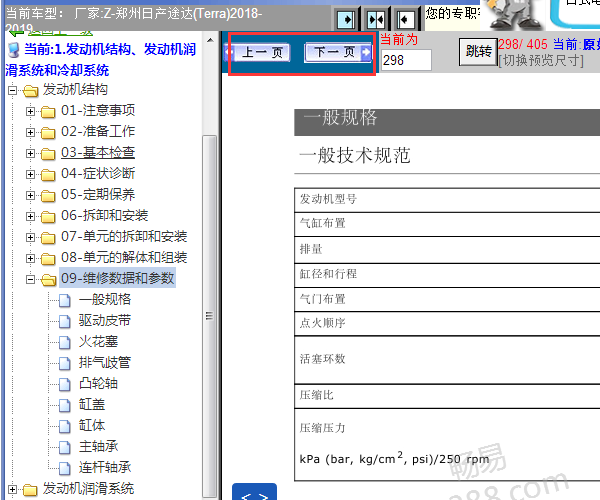Click the open folder icon beside 09-维修数据和参数

tap(49, 280)
